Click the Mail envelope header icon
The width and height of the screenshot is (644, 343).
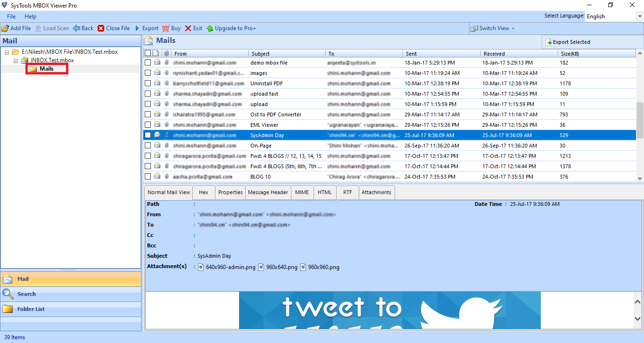pos(149,41)
